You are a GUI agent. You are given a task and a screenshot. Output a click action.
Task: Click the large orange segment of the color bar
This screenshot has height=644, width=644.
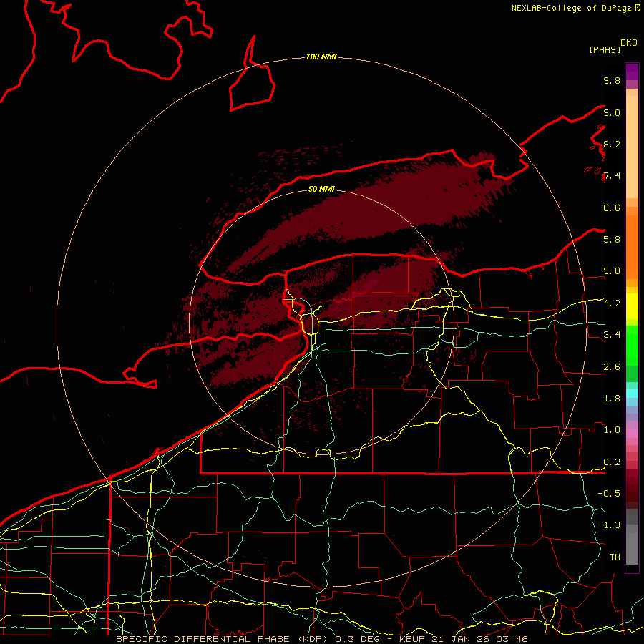[632, 248]
